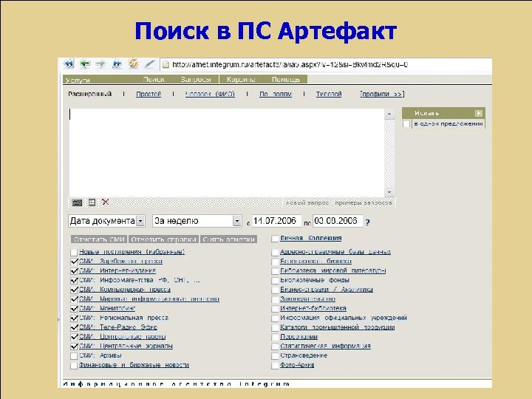
Task: Check 'Новые поступления (избранные)' checkbox
Action: [x=74, y=253]
